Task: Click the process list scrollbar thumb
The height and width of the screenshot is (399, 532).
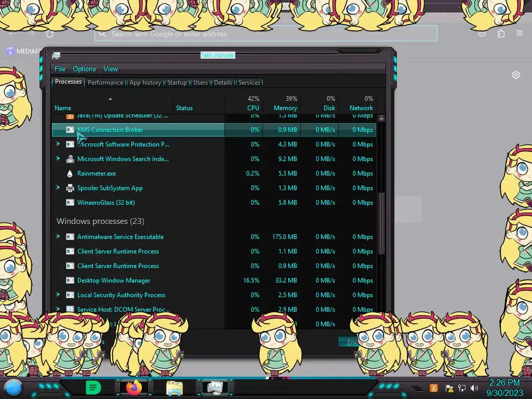Action: [x=381, y=223]
